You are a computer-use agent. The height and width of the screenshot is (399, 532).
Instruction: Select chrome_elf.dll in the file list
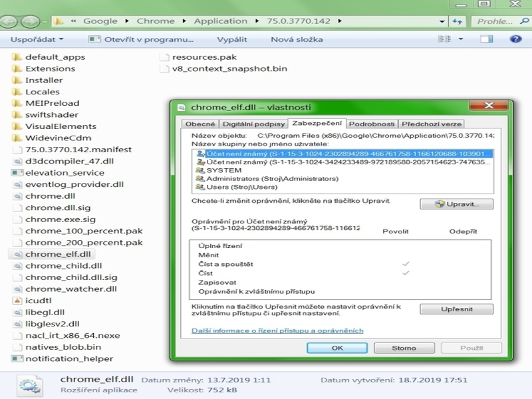coord(52,254)
